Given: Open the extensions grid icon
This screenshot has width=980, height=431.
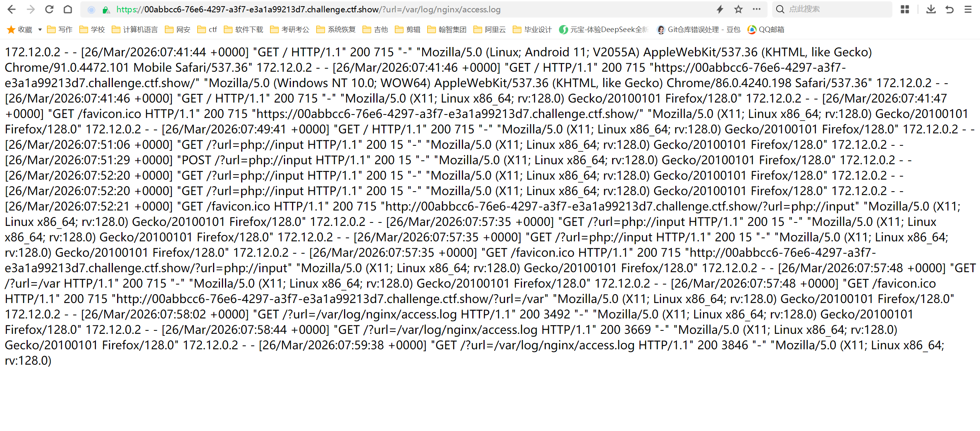Looking at the screenshot, I should point(905,9).
